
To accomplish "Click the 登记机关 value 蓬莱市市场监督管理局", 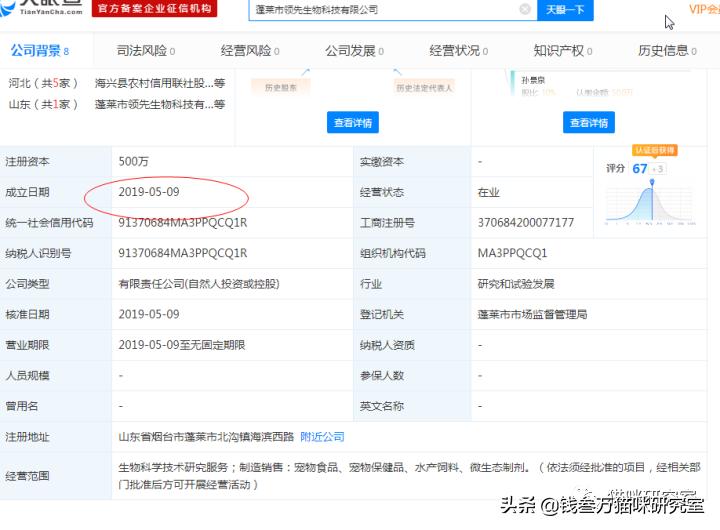I will (533, 314).
